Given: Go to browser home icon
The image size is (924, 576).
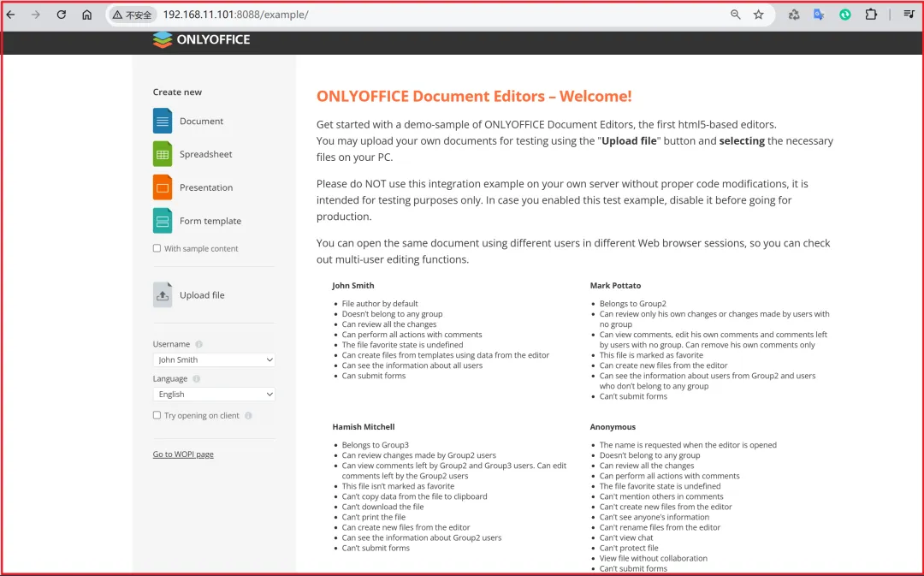Looking at the screenshot, I should [86, 15].
